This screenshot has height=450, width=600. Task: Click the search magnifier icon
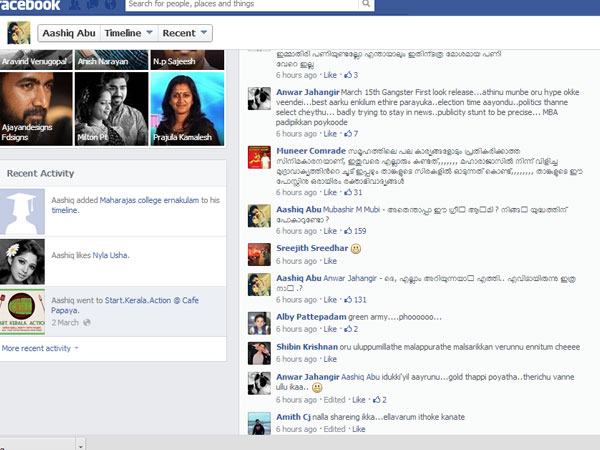tap(366, 4)
